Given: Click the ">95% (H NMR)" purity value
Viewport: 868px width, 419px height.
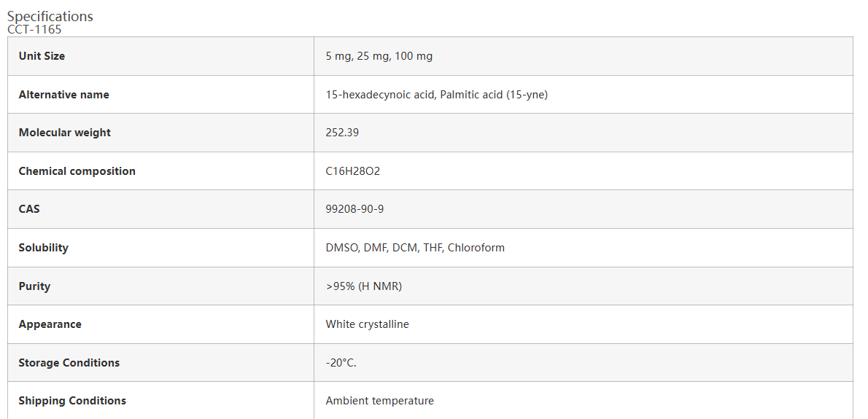Looking at the screenshot, I should coord(363,286).
